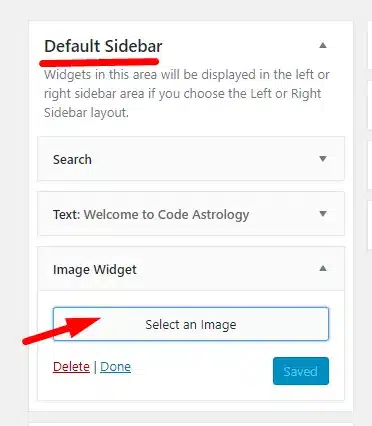Click the Delete link
Screen dimensions: 372x426
tap(71, 367)
